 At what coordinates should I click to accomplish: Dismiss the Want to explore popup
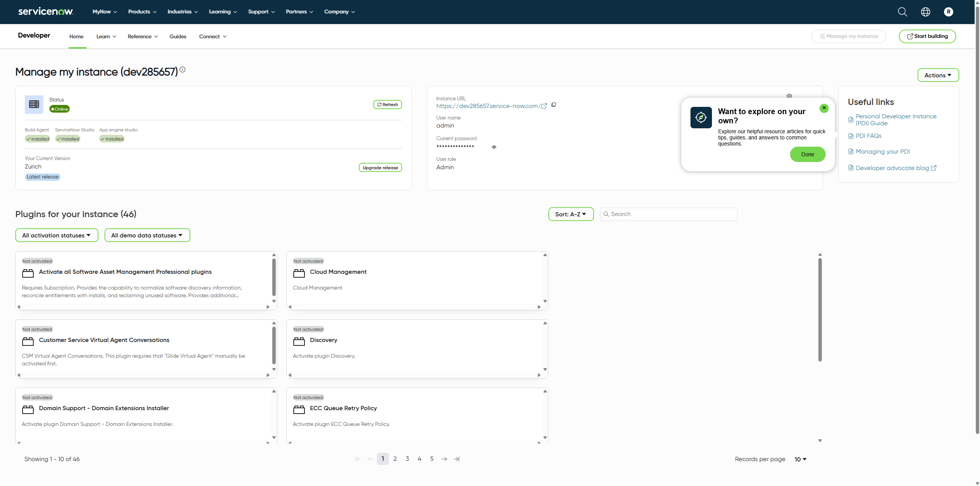point(824,108)
